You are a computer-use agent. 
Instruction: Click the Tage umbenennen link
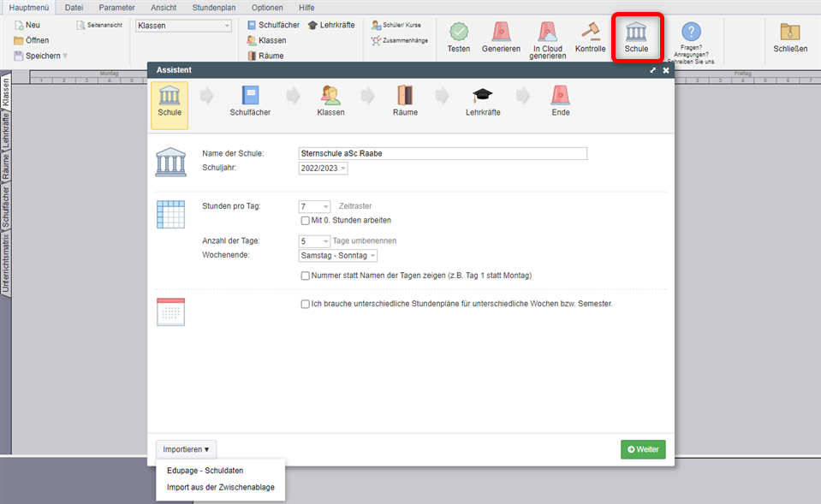(364, 240)
